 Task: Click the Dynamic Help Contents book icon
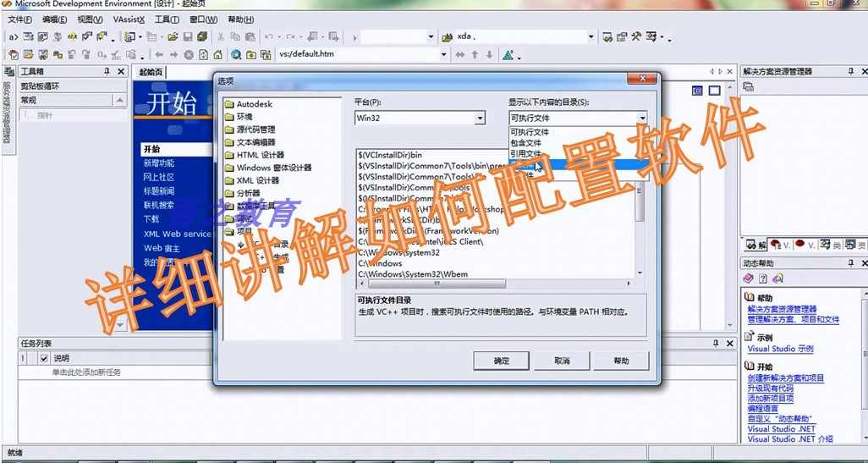pyautogui.click(x=749, y=278)
